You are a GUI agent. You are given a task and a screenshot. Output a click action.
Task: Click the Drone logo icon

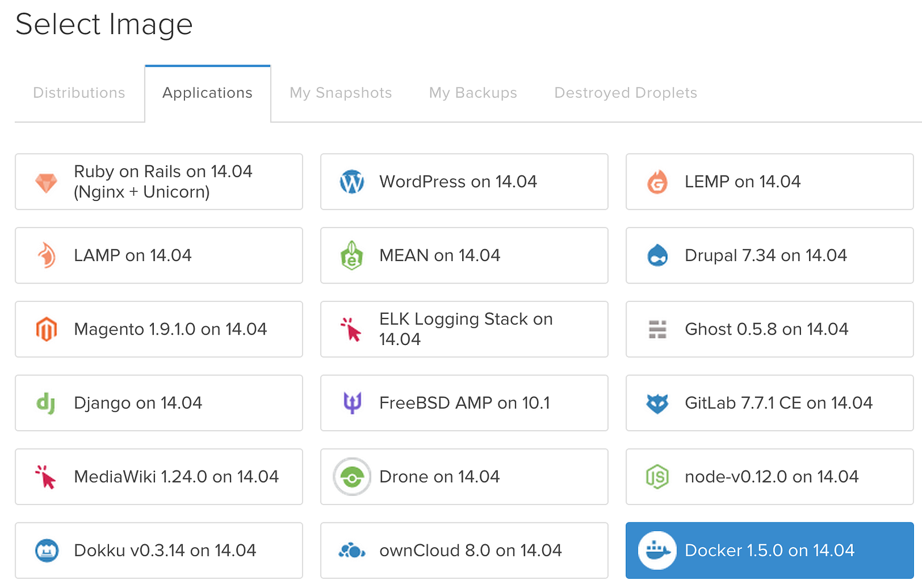point(352,477)
